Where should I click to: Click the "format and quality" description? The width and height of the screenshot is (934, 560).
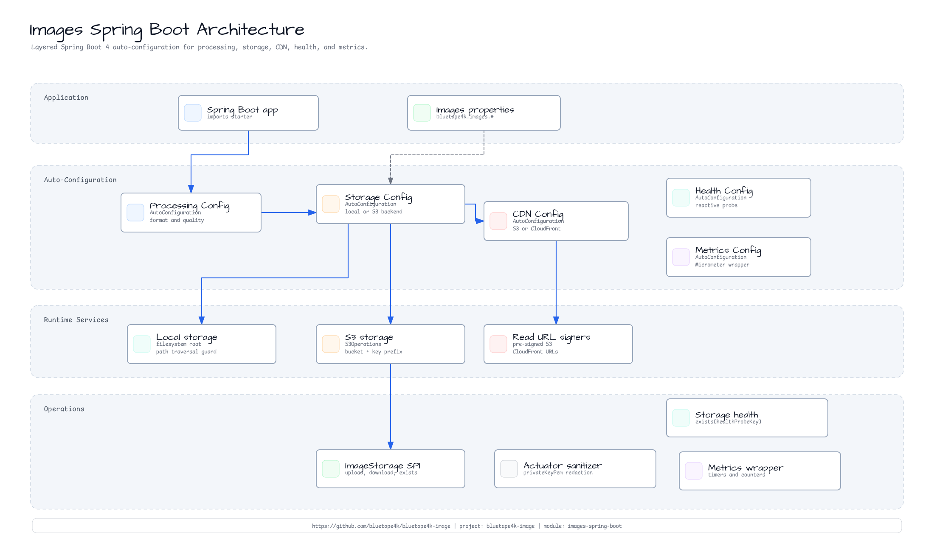pos(177,220)
